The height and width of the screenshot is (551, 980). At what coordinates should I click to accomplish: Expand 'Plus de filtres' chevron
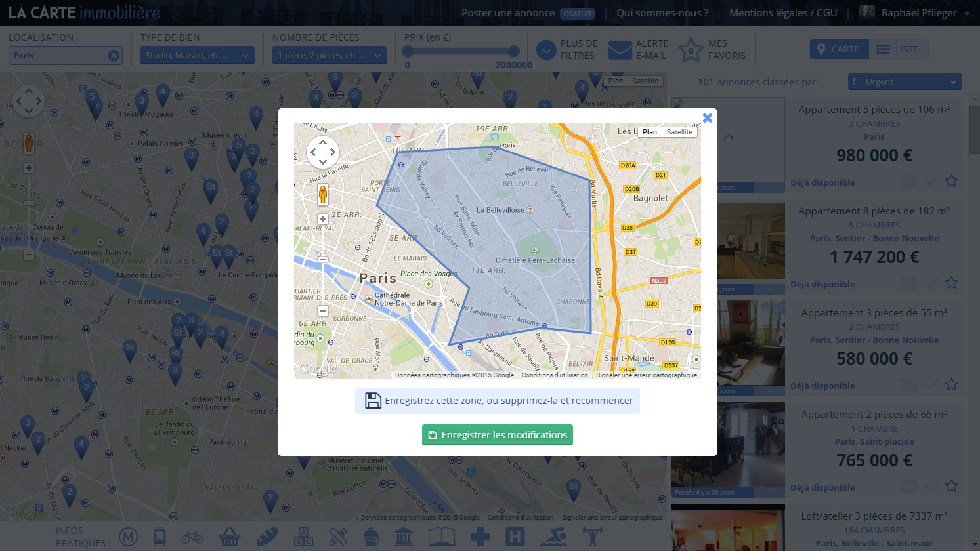click(x=546, y=50)
